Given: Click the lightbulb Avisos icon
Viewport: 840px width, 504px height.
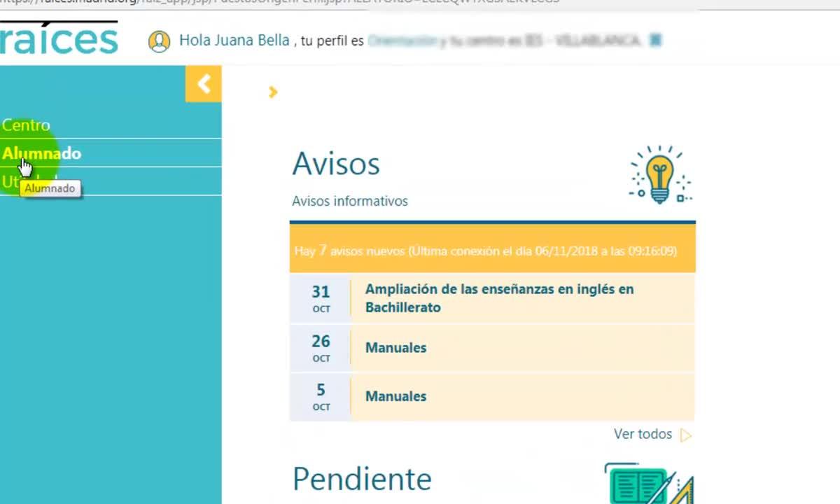Looking at the screenshot, I should pos(660,175).
